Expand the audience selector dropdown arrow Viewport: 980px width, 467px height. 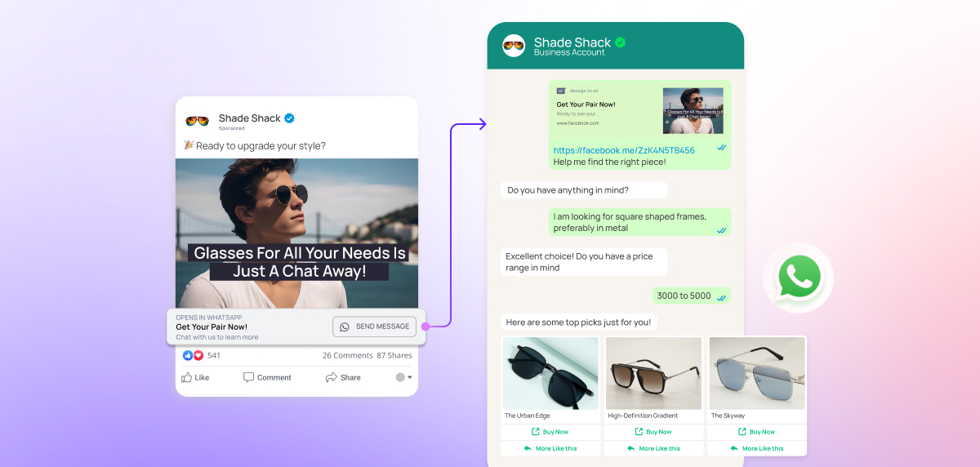tap(409, 377)
